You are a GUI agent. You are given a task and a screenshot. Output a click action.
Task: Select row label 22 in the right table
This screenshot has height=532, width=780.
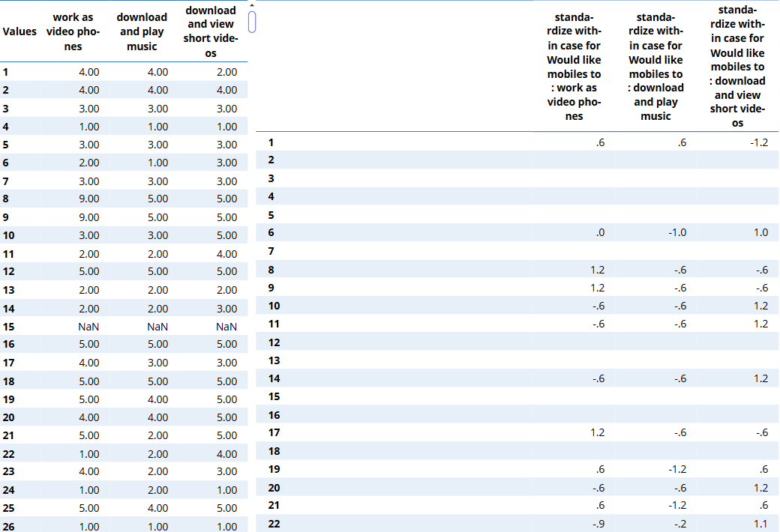274,524
